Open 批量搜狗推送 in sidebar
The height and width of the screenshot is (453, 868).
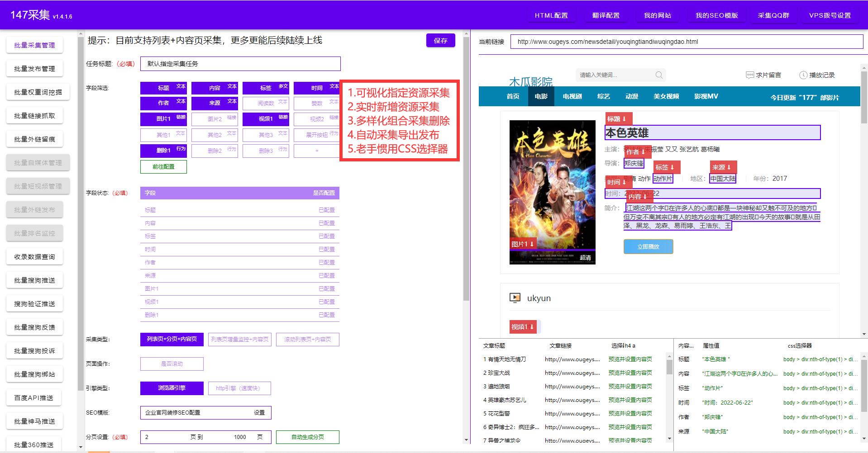click(x=34, y=280)
